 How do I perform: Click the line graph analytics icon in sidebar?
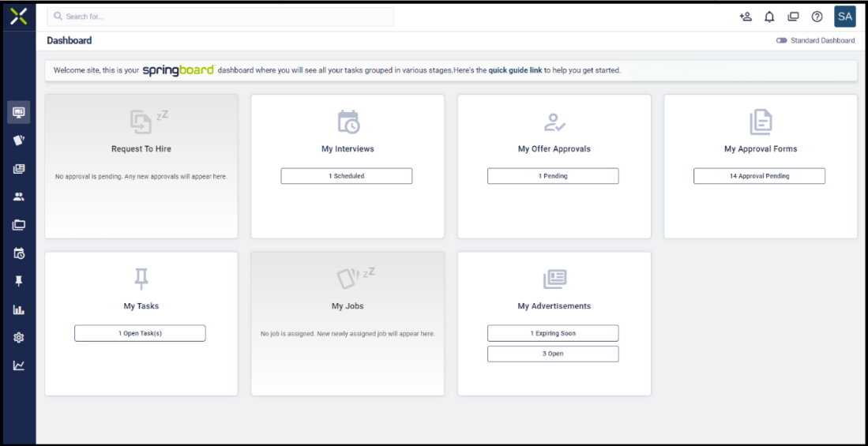coord(19,365)
